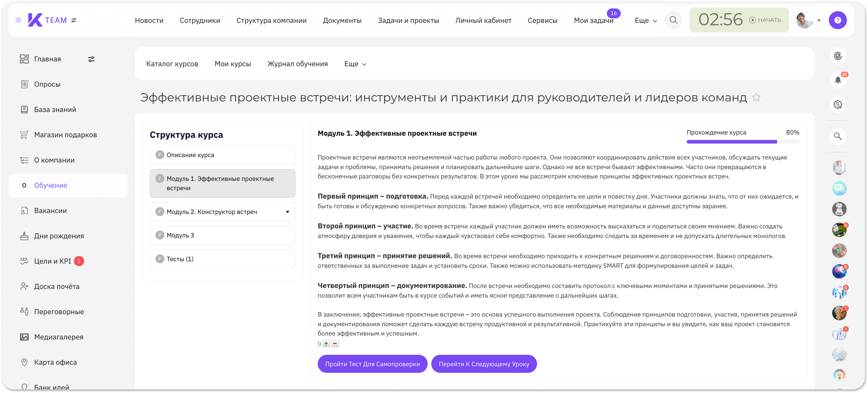Open Структура компании menu item
Screen dimensions: 868x393
tap(271, 21)
